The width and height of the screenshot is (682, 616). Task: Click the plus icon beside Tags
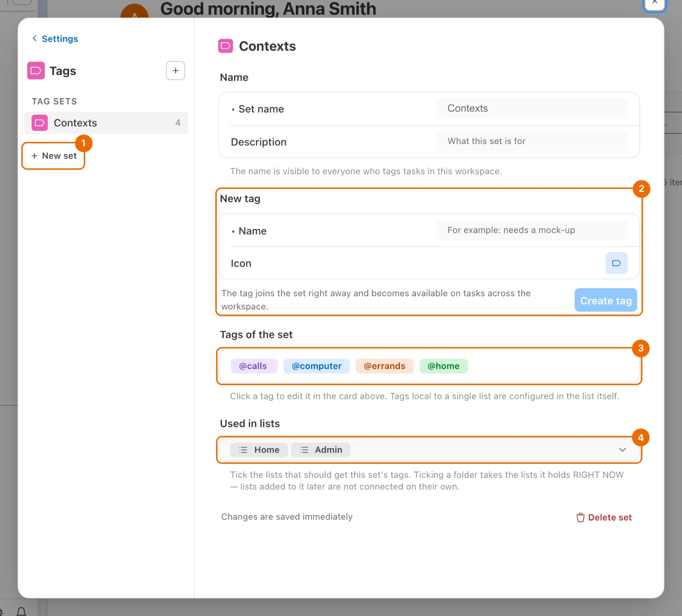coord(176,71)
